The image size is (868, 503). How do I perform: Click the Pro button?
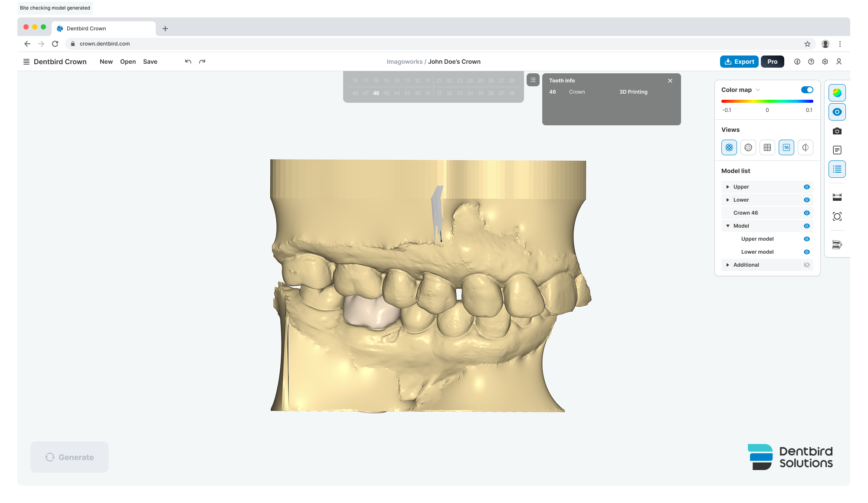pos(772,62)
